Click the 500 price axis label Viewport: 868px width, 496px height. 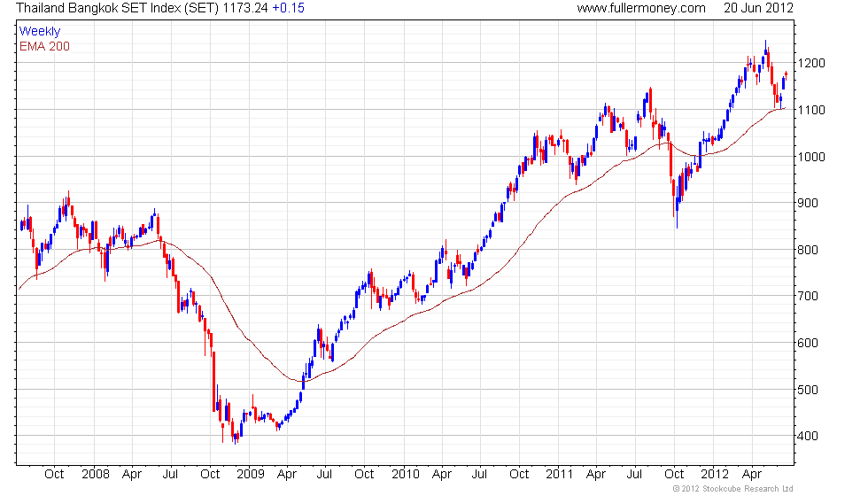808,390
